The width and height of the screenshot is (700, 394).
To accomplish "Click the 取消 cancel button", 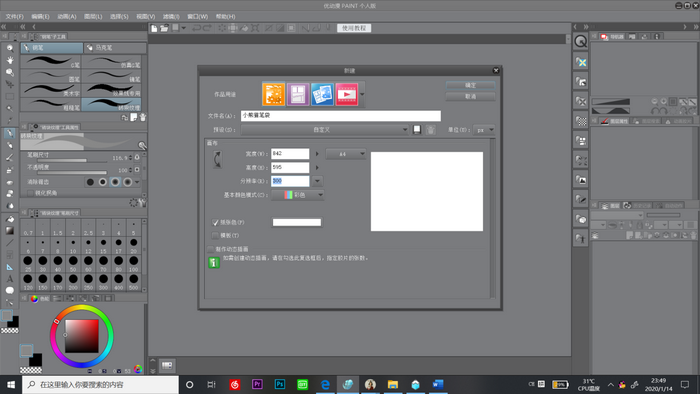I will tap(471, 96).
